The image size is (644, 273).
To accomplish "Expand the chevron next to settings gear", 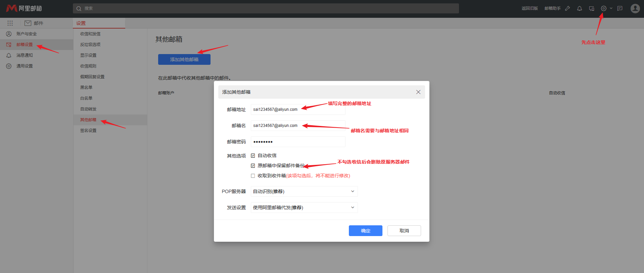I will 611,8.
